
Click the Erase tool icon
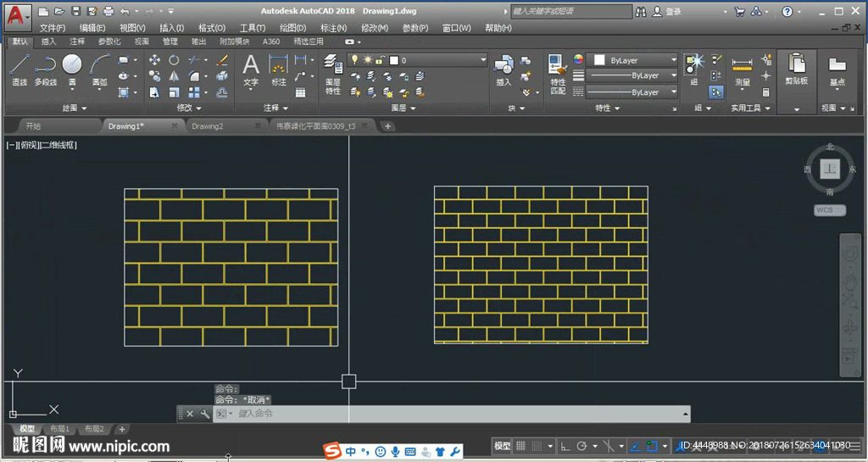point(222,59)
